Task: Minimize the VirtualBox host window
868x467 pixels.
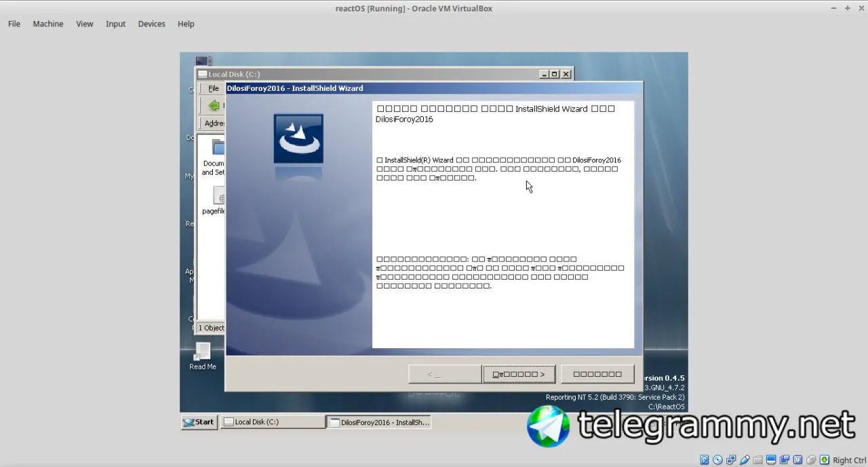Action: pos(833,8)
